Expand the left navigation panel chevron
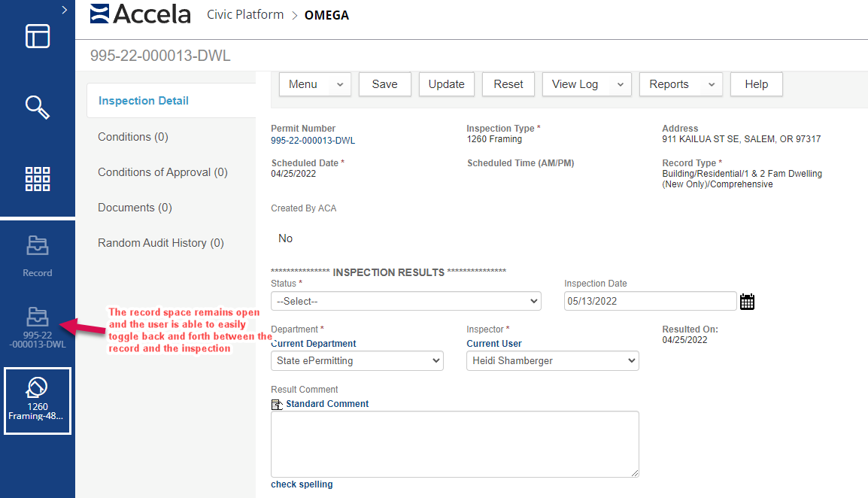 [x=65, y=10]
